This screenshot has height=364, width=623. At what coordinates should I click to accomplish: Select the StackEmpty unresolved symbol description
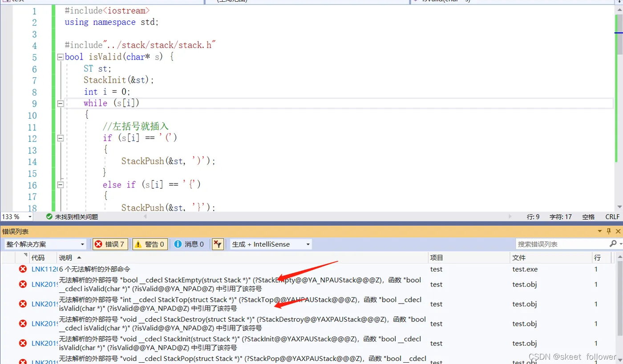[x=240, y=284]
